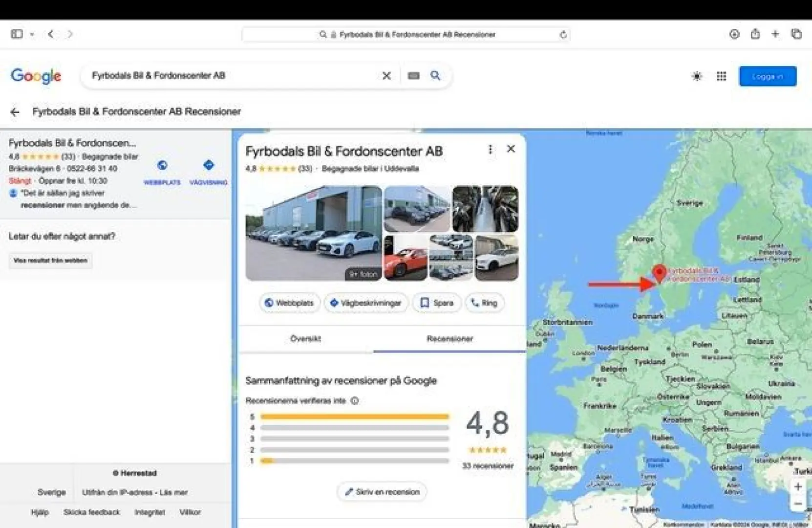Open a new tab with plus icon

(x=775, y=34)
